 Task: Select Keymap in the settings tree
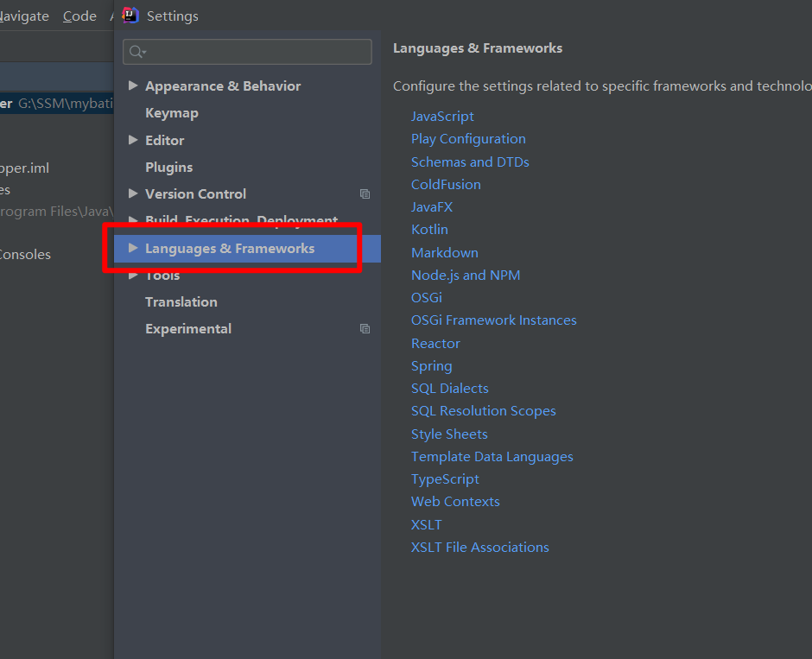point(172,113)
